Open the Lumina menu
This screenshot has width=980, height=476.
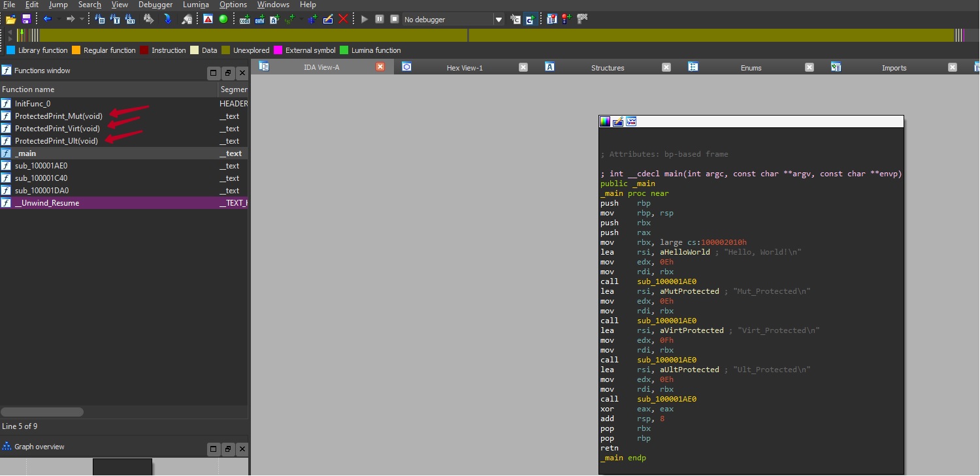[196, 5]
